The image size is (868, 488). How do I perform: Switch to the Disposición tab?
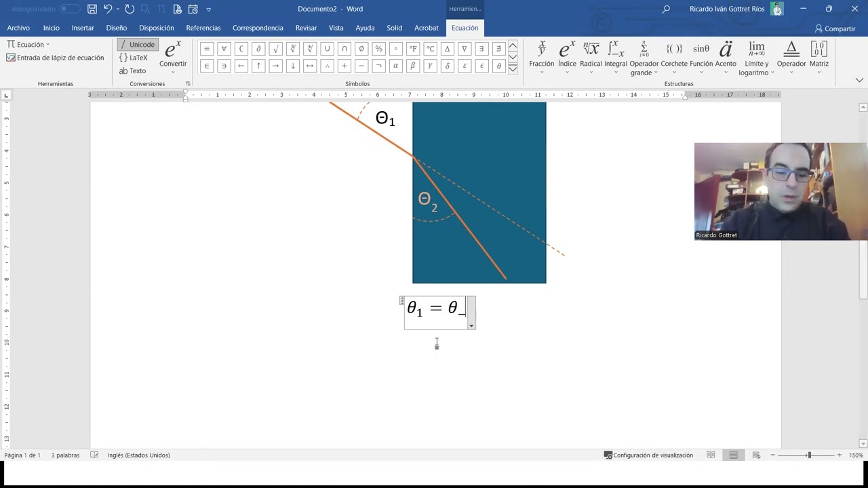157,28
